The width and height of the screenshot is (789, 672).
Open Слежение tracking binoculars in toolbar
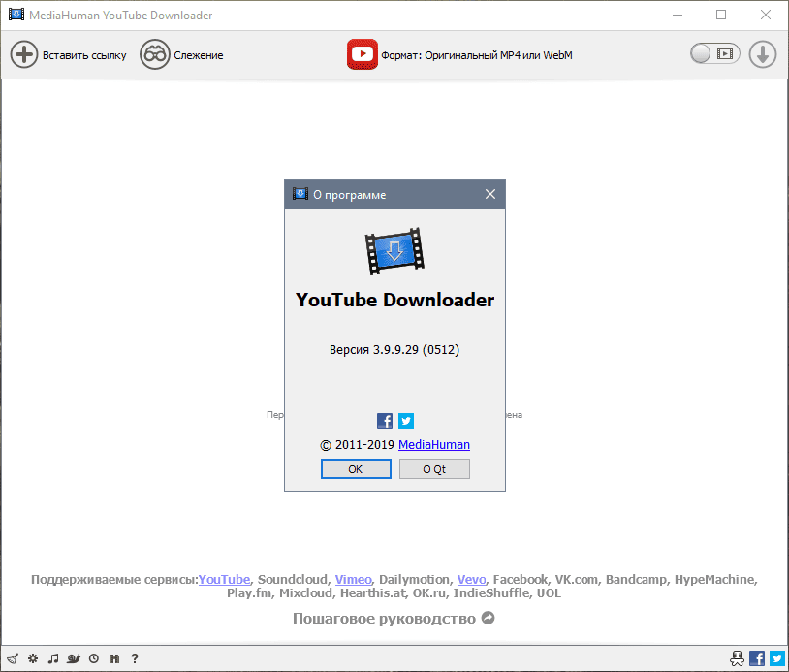coord(154,55)
